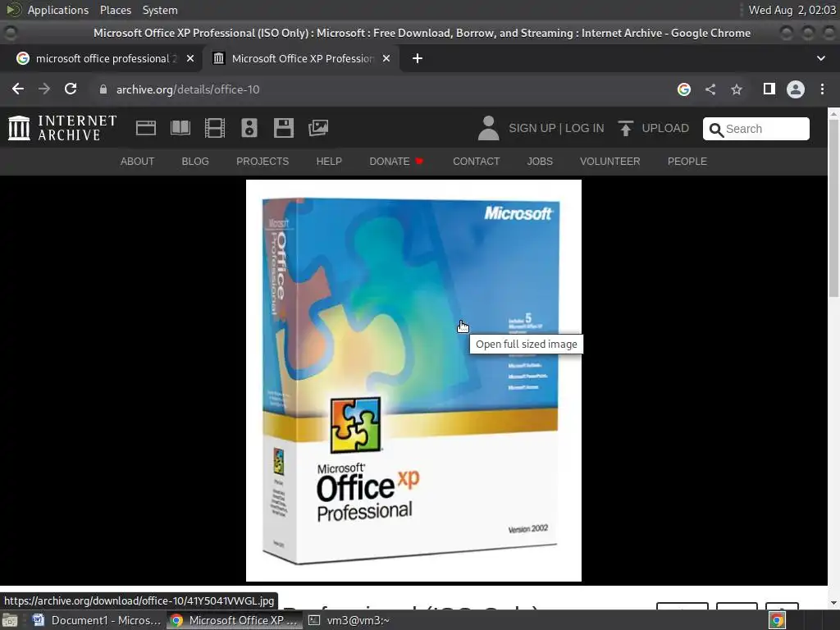The image size is (840, 630).
Task: Bookmark this page with the star icon
Action: [x=737, y=89]
